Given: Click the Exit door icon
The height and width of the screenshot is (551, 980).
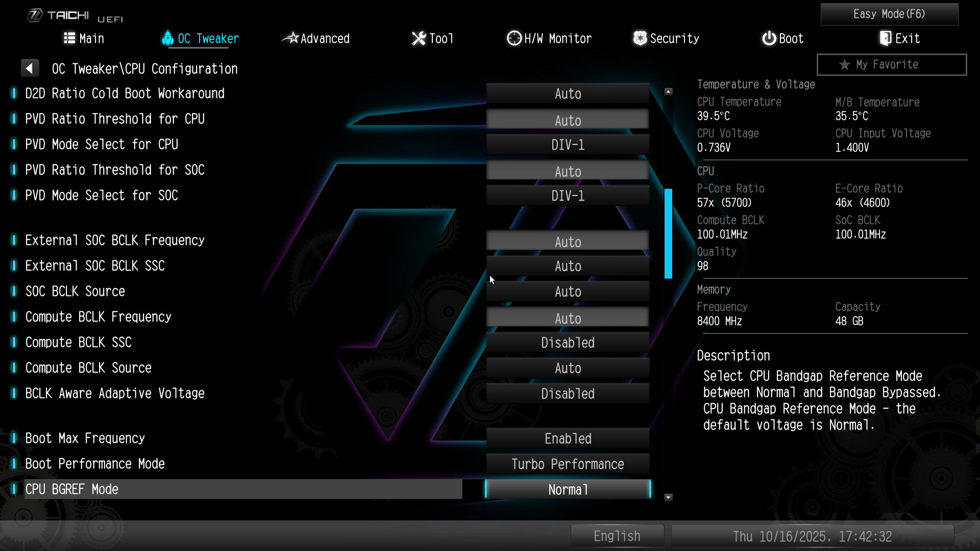Looking at the screenshot, I should (886, 38).
